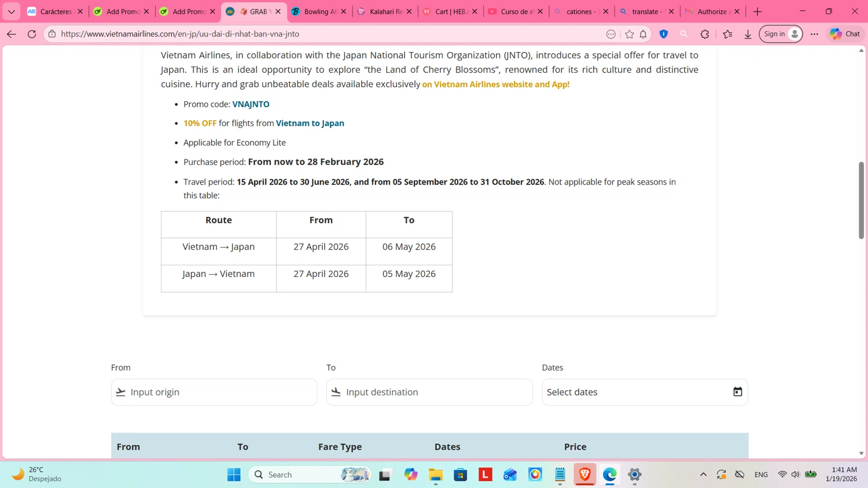The image size is (868, 488).
Task: Close the GRAB tab
Action: 278,12
